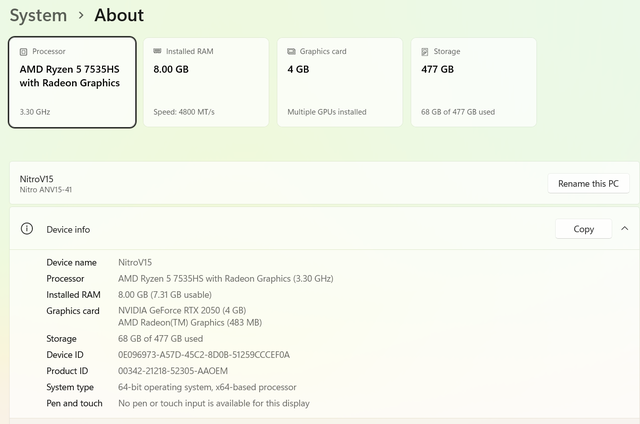This screenshot has width=640, height=424.
Task: Click the Product ID label
Action: [67, 371]
